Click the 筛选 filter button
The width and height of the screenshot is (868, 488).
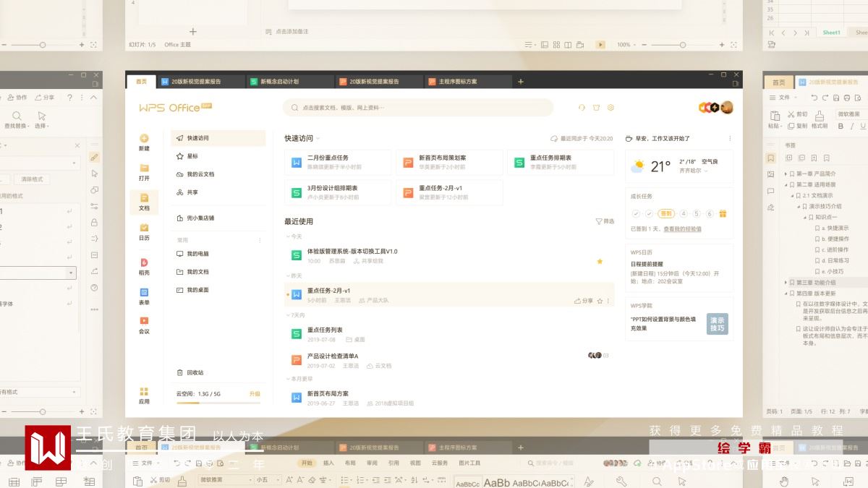tap(605, 221)
